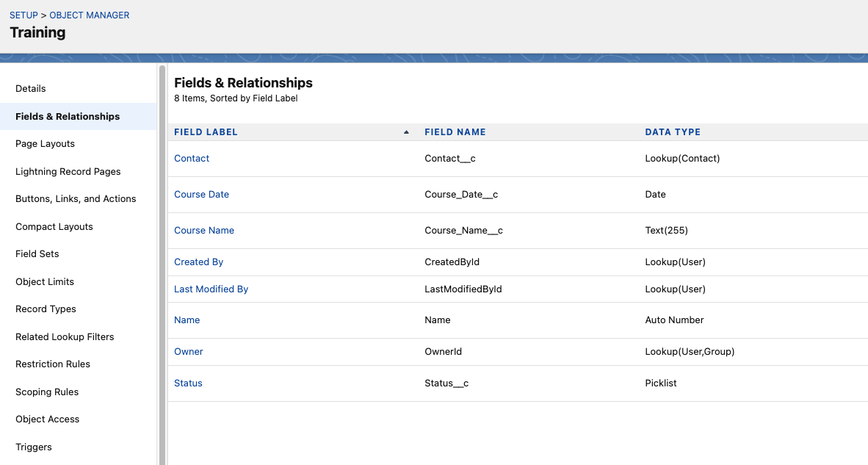Open the Owner field
Screen dimensions: 868x465
[x=188, y=351]
